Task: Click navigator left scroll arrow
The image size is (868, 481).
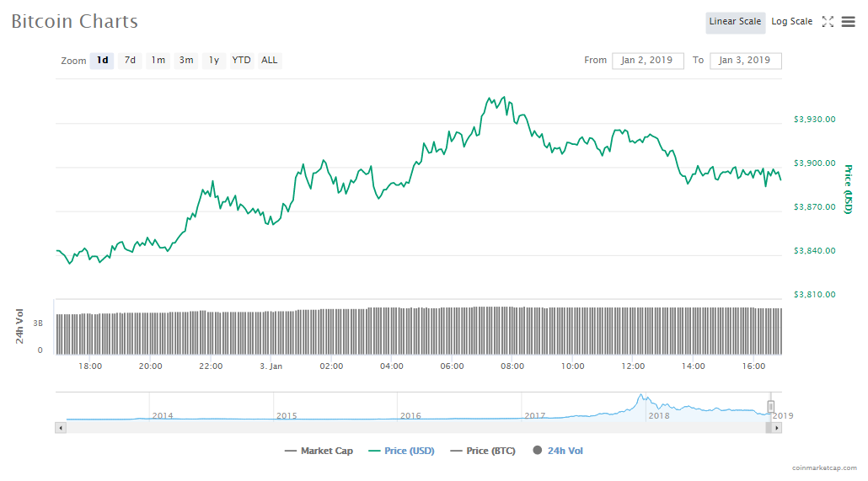Action: 60,428
